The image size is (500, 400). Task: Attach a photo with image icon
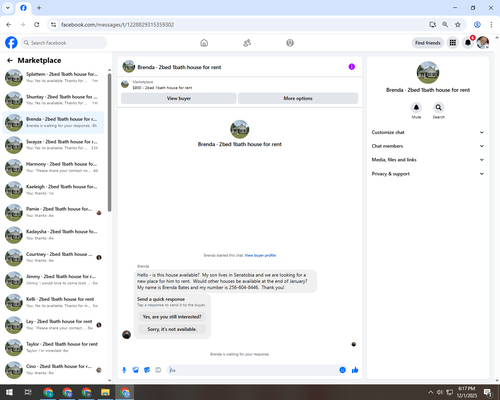click(136, 370)
